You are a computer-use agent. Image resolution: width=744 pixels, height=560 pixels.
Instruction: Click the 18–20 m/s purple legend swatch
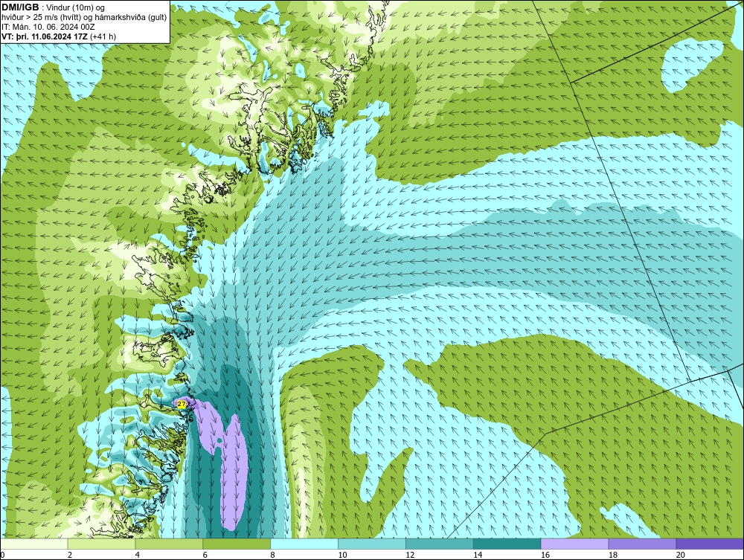tap(643, 544)
